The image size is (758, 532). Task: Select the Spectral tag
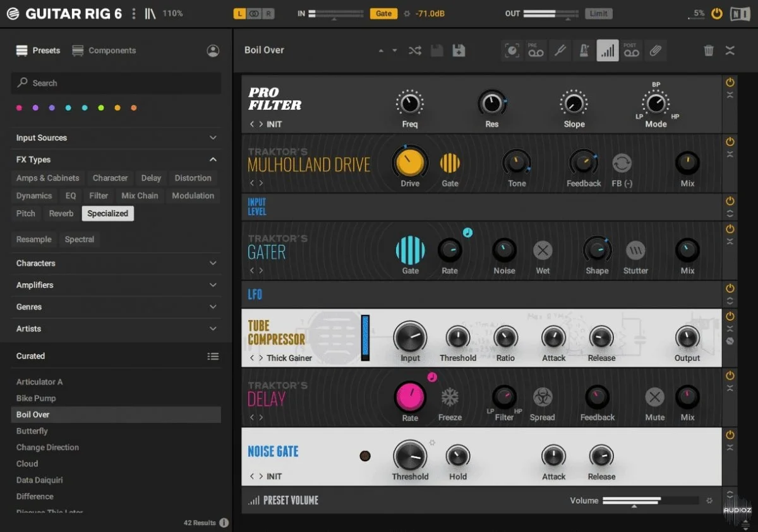pos(80,239)
